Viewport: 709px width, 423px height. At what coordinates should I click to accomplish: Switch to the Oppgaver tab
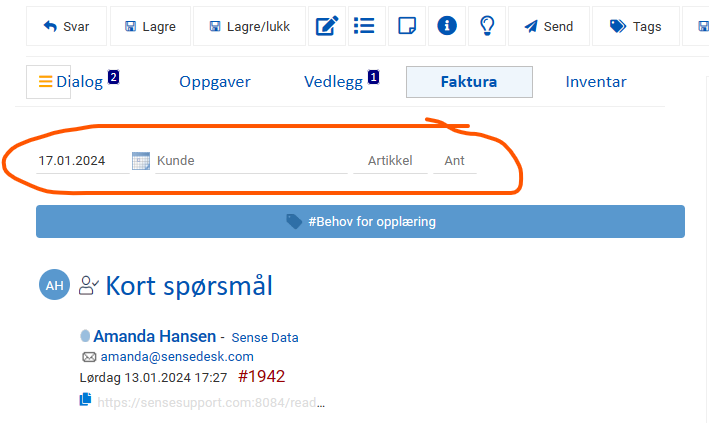pyautogui.click(x=215, y=82)
